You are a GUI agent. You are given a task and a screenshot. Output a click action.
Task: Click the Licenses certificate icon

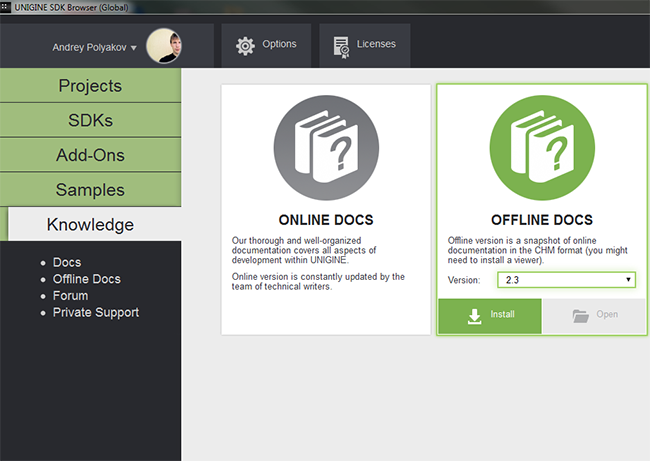coord(341,47)
